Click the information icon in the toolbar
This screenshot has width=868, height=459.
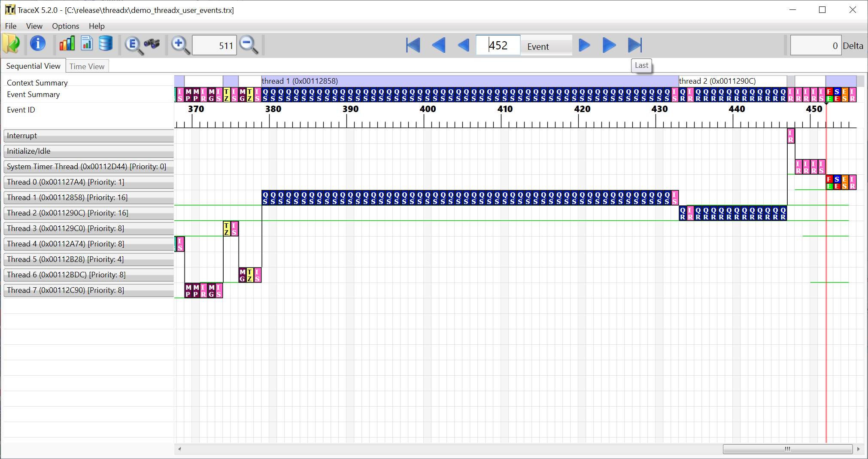click(x=38, y=45)
